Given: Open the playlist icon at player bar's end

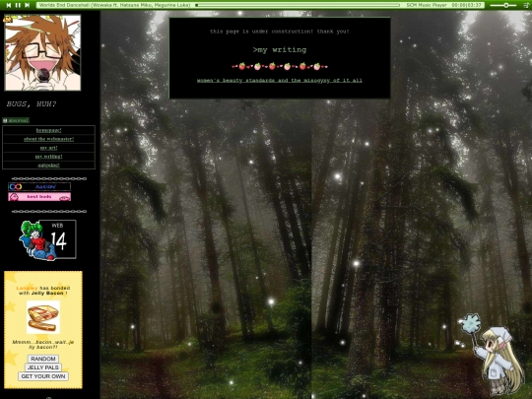Looking at the screenshot, I should [x=525, y=5].
